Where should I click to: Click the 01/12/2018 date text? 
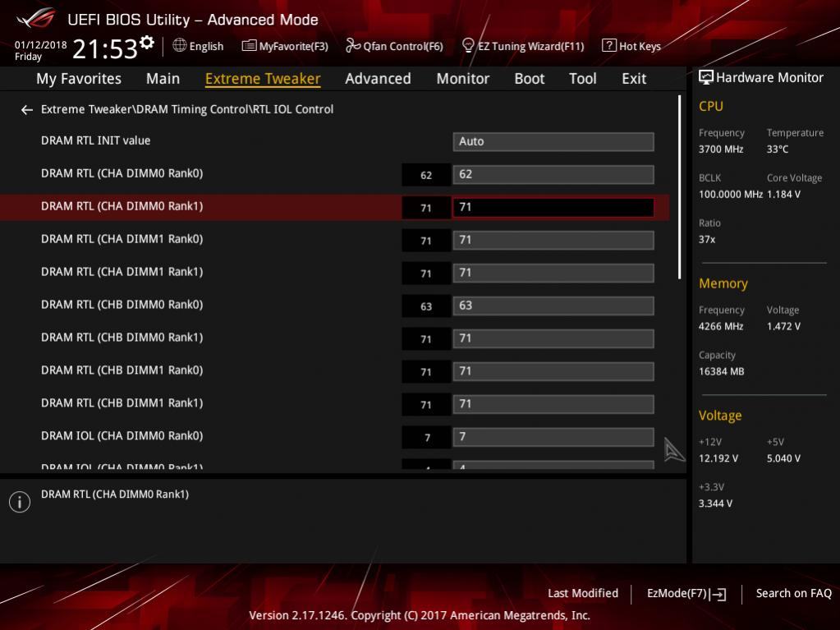tap(41, 45)
